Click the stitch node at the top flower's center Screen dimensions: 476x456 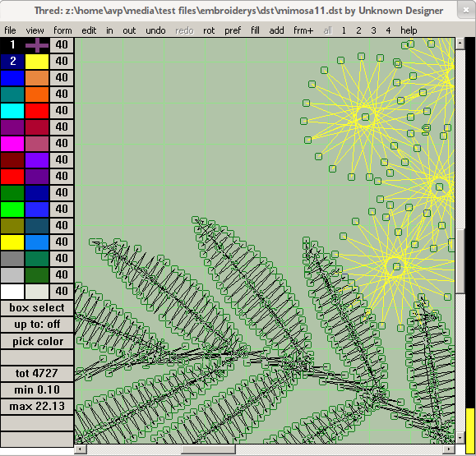coord(365,117)
